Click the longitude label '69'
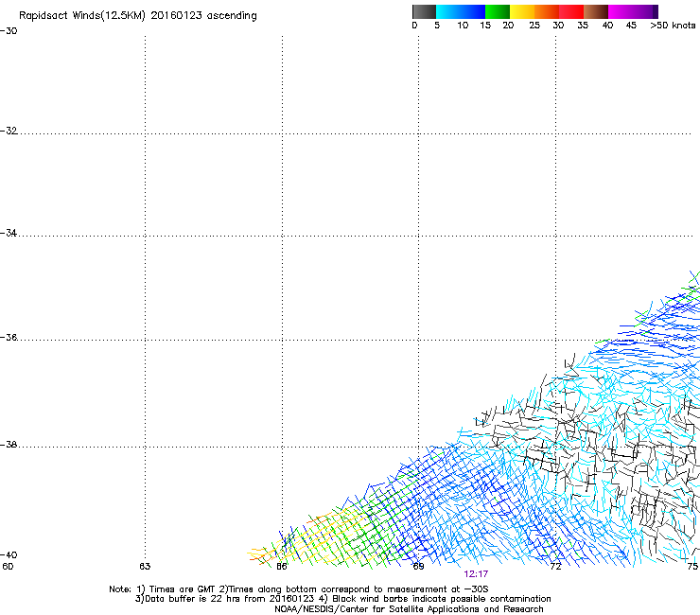This screenshot has height=615, width=700. pyautogui.click(x=418, y=567)
